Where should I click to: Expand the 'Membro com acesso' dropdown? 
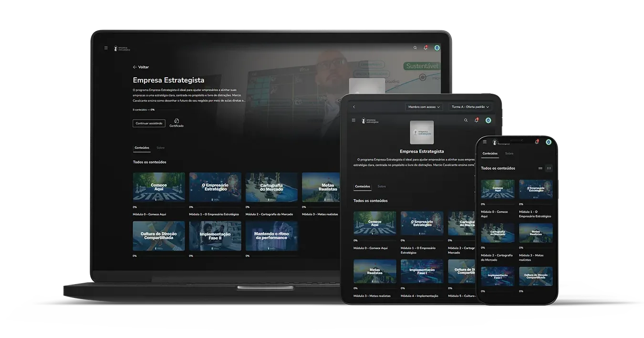click(x=424, y=107)
